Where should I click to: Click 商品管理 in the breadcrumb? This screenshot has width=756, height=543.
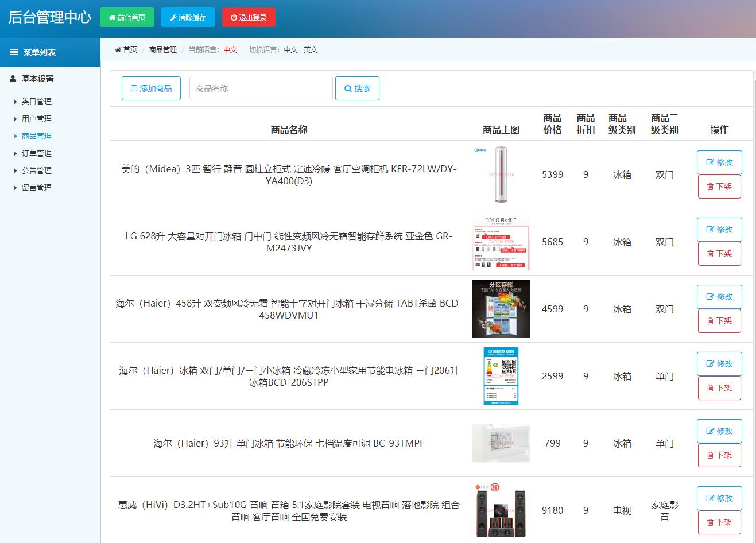[x=163, y=50]
